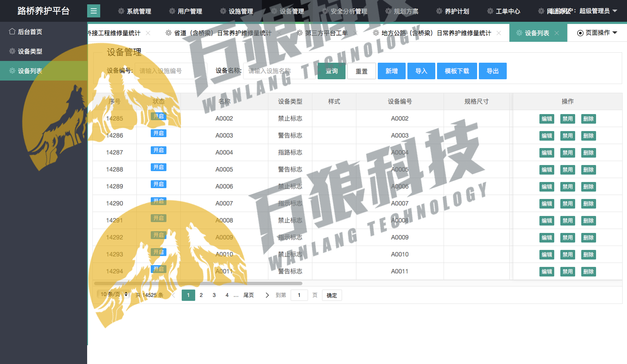Go to page 4 in pagination
This screenshot has width=627, height=364.
tap(227, 295)
